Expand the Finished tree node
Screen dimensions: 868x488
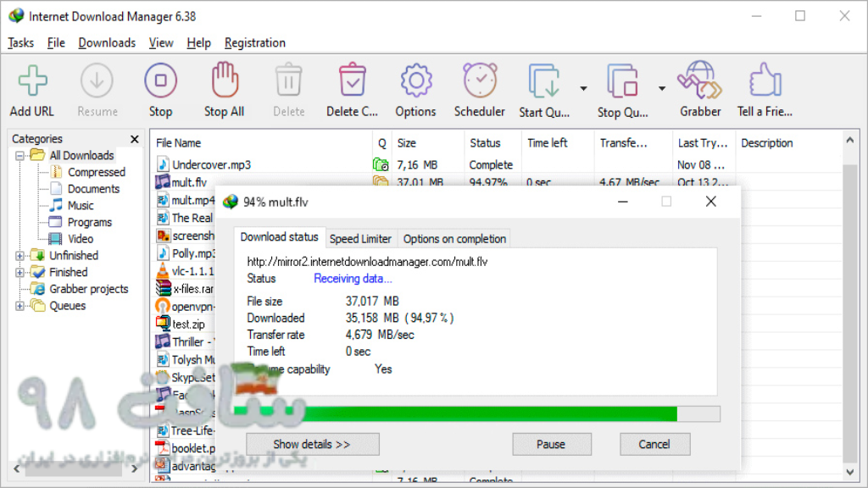(20, 272)
